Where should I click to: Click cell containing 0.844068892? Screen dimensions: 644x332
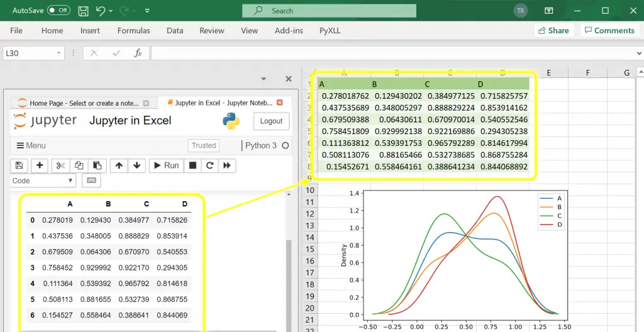coord(503,167)
